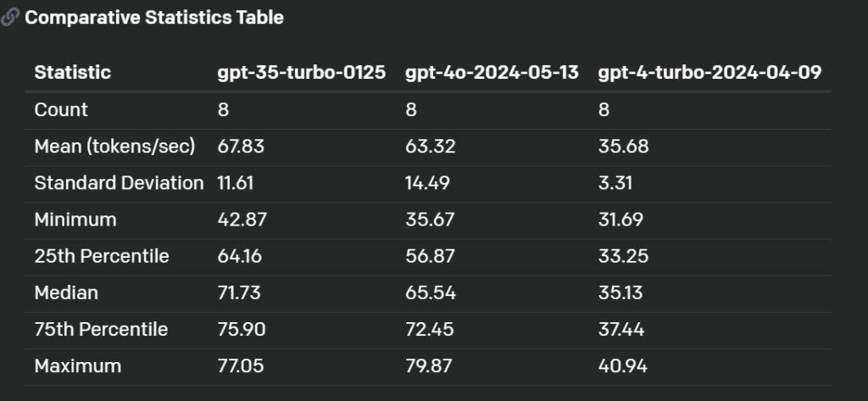Click the Count row label
This screenshot has width=868, height=401.
pyautogui.click(x=61, y=109)
